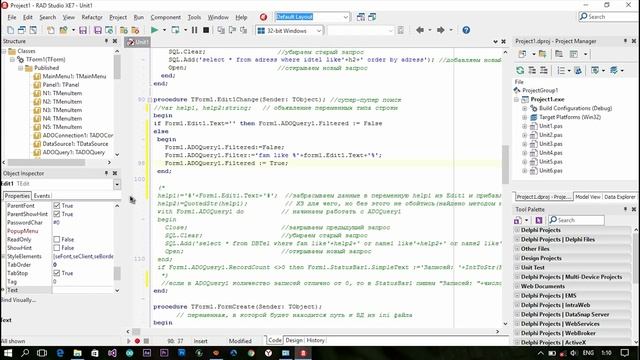Image resolution: width=640 pixels, height=360 pixels.
Task: Select Unit4.pas in Project Manager
Action: click(x=551, y=153)
